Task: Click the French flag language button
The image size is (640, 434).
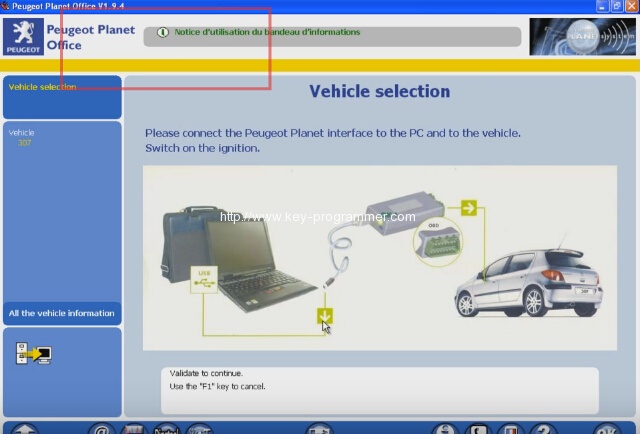Action: [511, 429]
